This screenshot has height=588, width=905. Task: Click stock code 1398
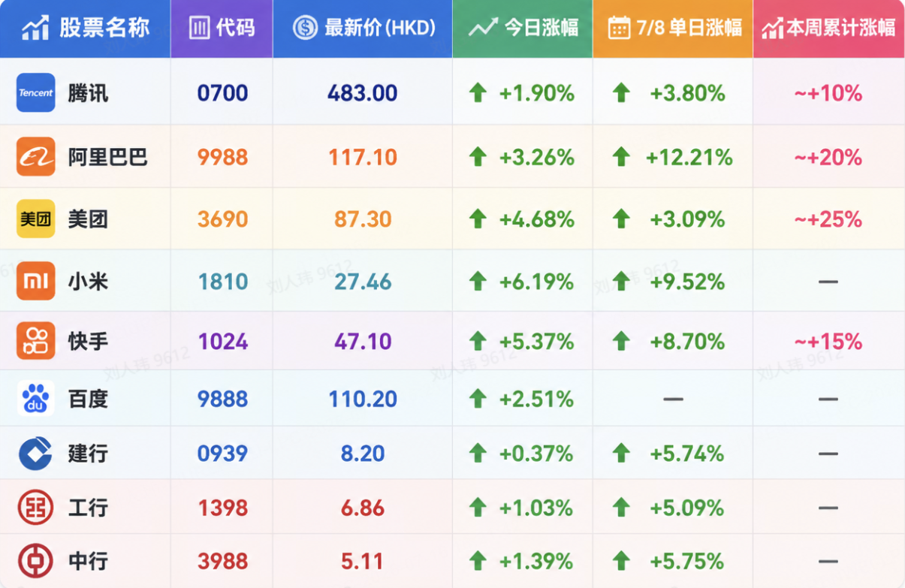pos(222,508)
